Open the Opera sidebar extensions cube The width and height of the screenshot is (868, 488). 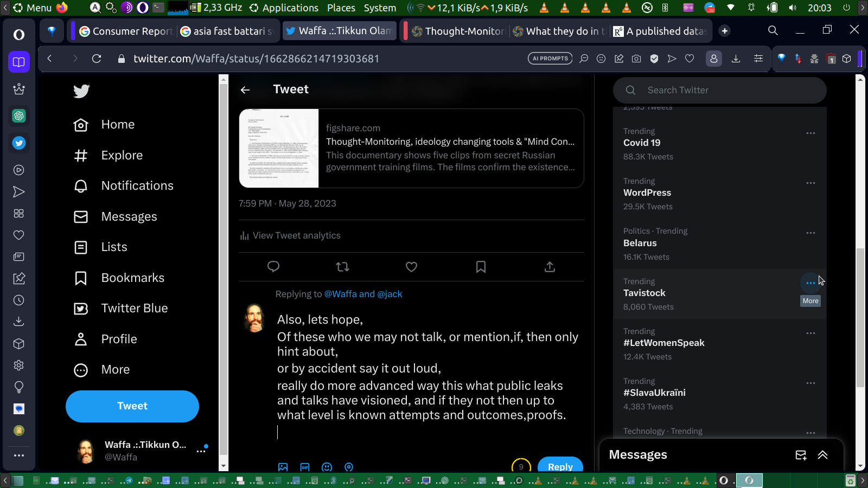(x=19, y=344)
